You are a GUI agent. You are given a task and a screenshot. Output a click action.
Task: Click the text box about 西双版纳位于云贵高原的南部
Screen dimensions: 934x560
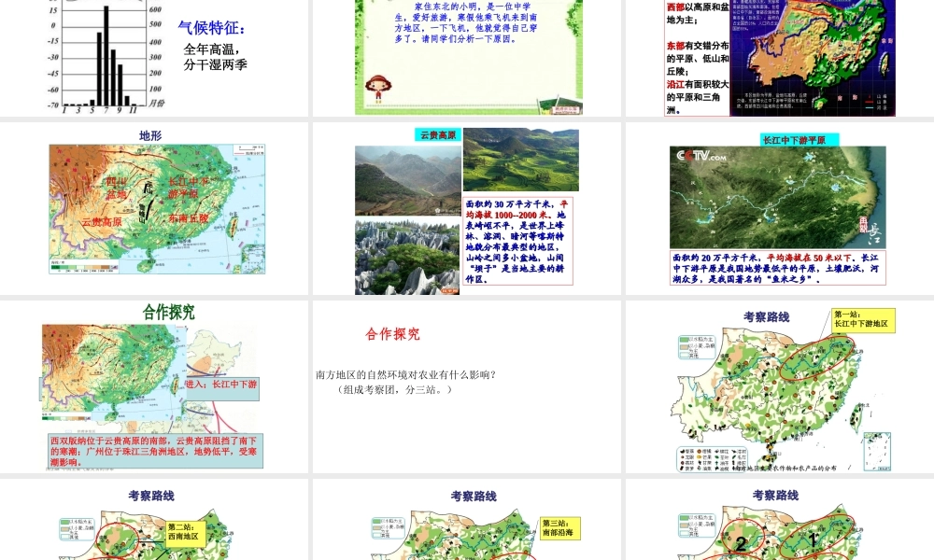155,451
